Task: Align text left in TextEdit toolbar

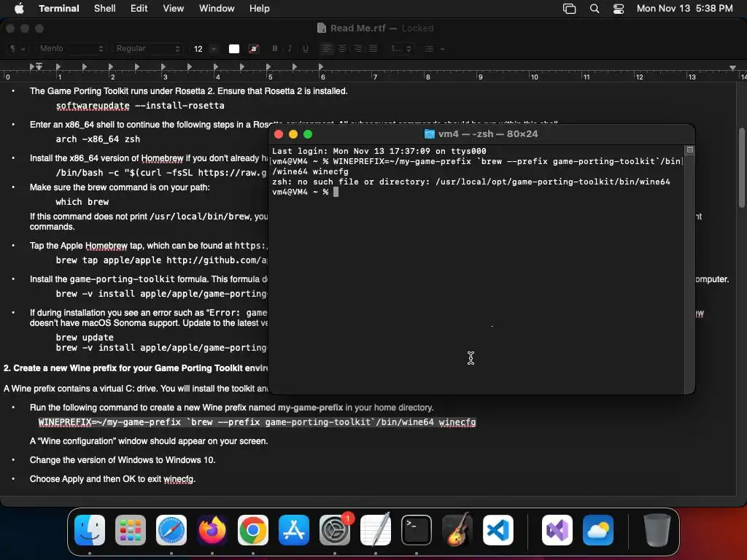Action: tap(326, 49)
